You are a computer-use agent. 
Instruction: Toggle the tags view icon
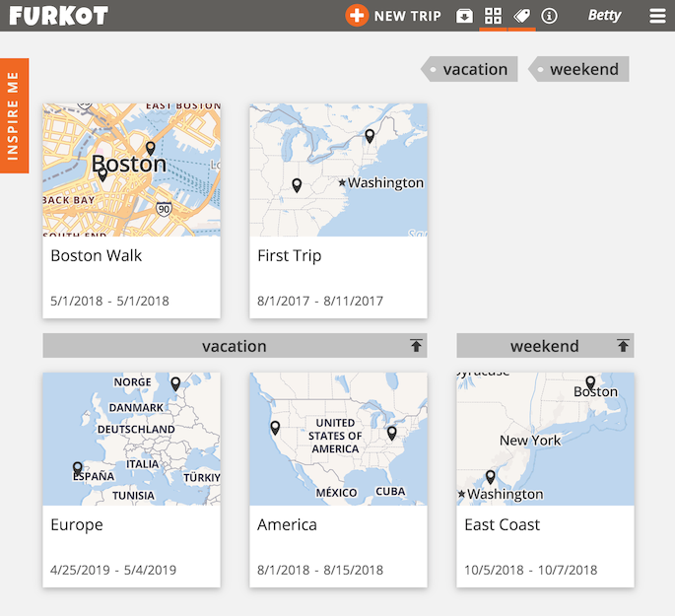click(521, 16)
